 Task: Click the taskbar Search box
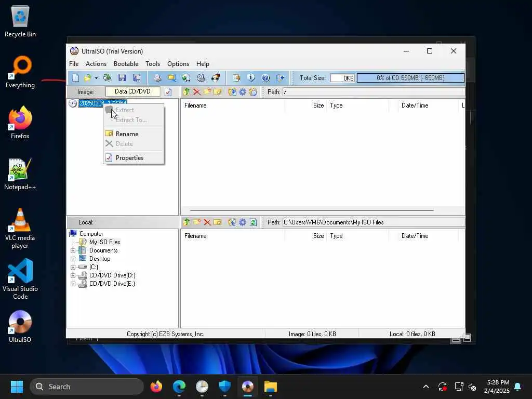point(87,387)
